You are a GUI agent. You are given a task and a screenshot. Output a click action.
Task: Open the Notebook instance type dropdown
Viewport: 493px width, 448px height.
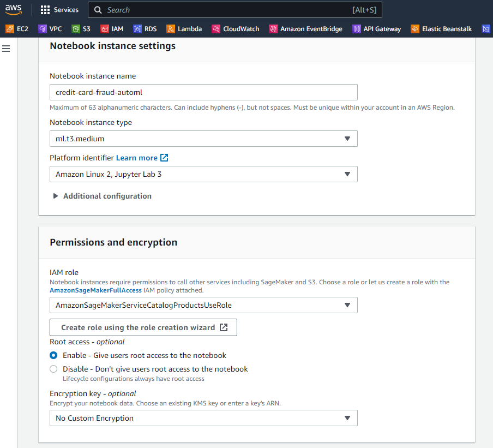[x=203, y=139]
